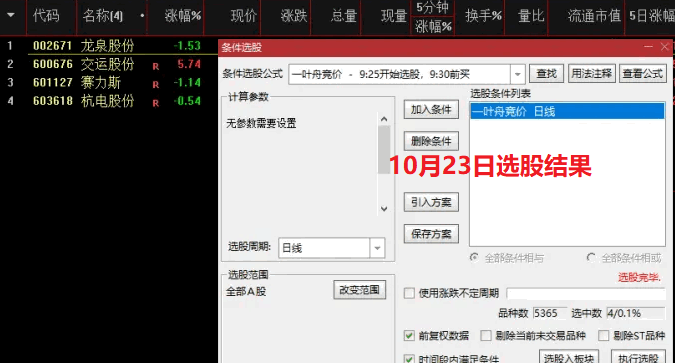The height and width of the screenshot is (363, 675).
Task: Click parameter panel scroll down arrow
Action: (384, 209)
